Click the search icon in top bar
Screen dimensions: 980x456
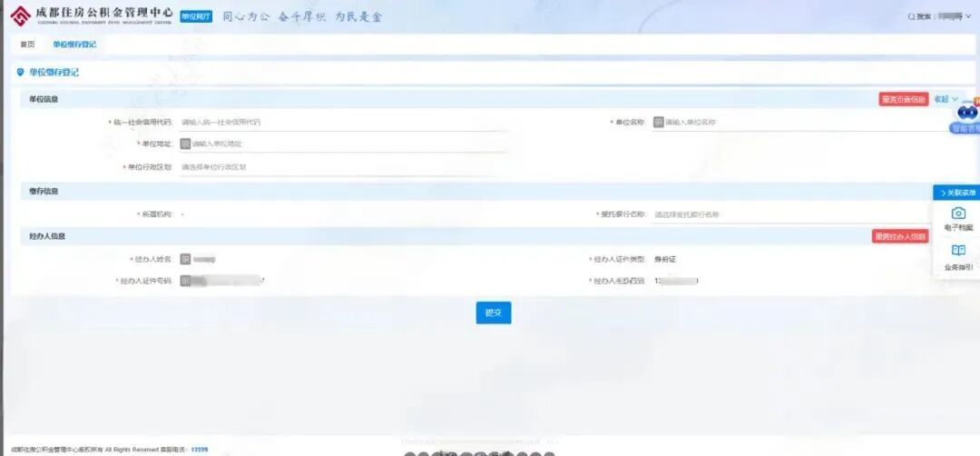click(911, 17)
